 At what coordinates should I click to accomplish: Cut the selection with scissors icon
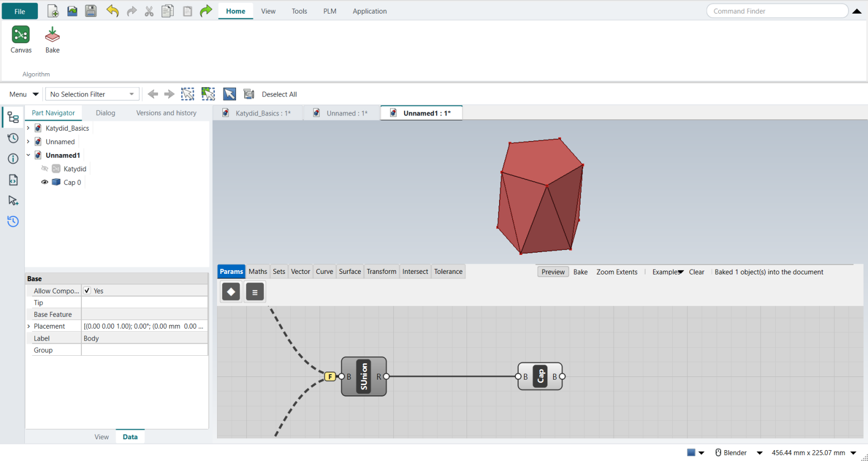click(x=149, y=11)
